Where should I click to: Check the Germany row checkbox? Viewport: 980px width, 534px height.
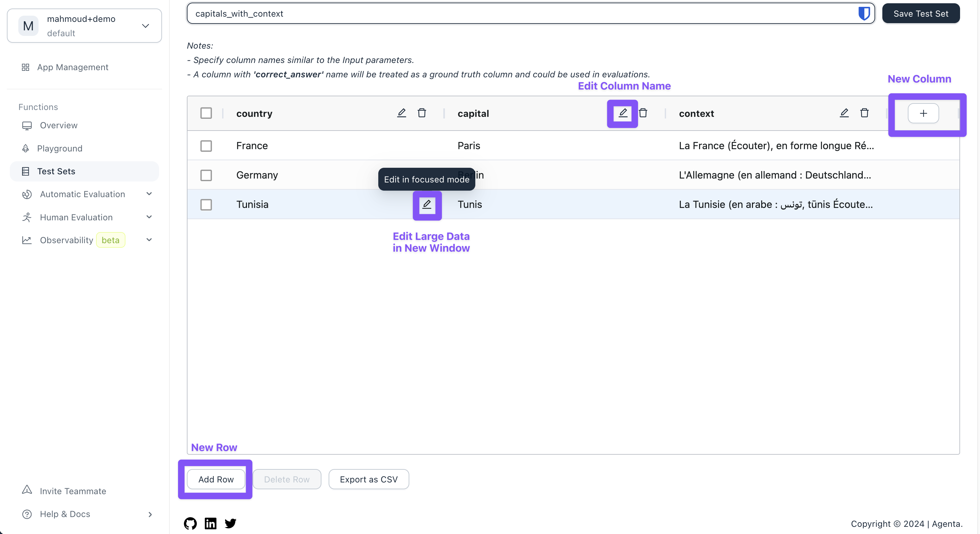206,175
